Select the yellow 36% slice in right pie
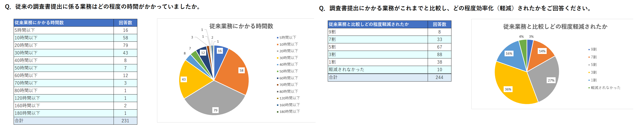Viewport: 644px width, 131px height. (513, 85)
